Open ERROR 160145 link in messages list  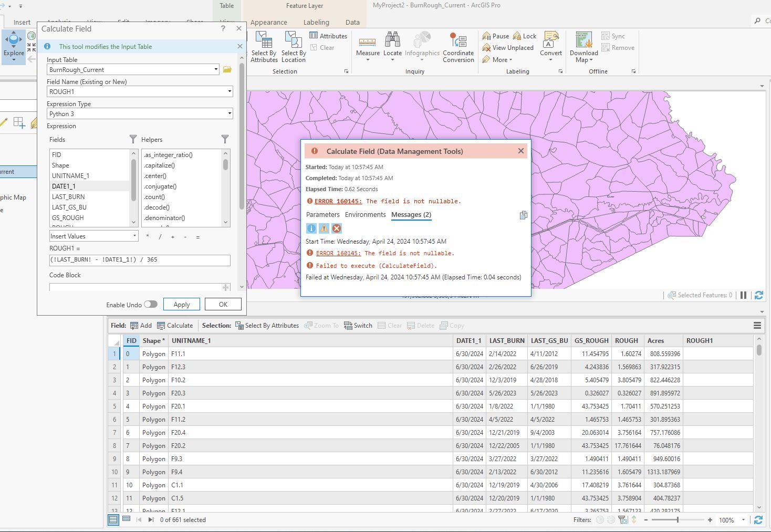[338, 253]
